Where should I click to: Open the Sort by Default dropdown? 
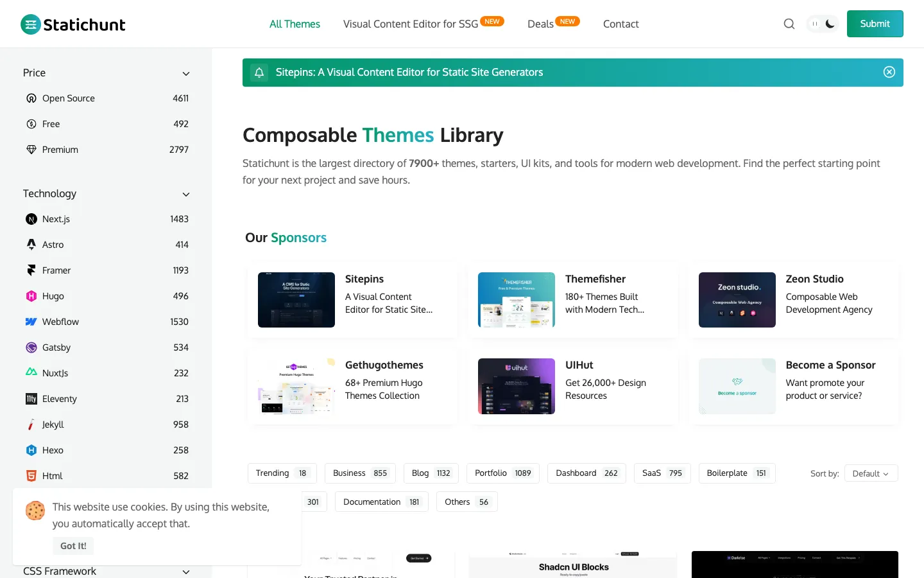tap(871, 473)
